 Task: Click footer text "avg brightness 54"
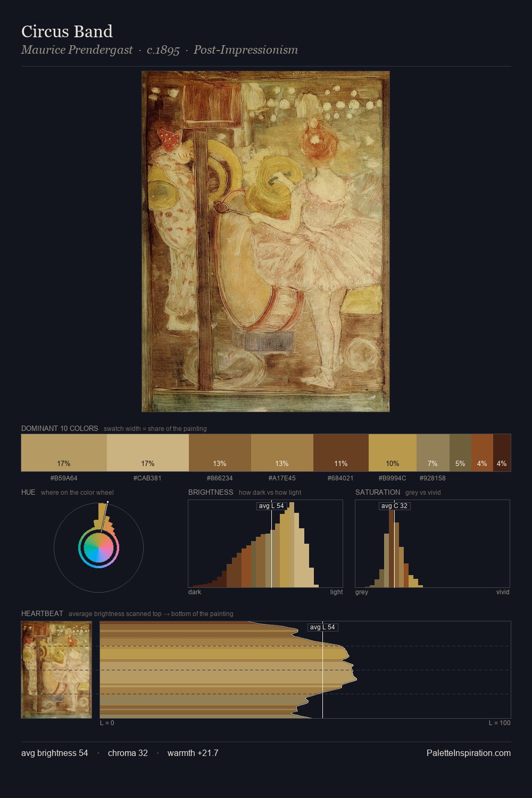point(55,753)
